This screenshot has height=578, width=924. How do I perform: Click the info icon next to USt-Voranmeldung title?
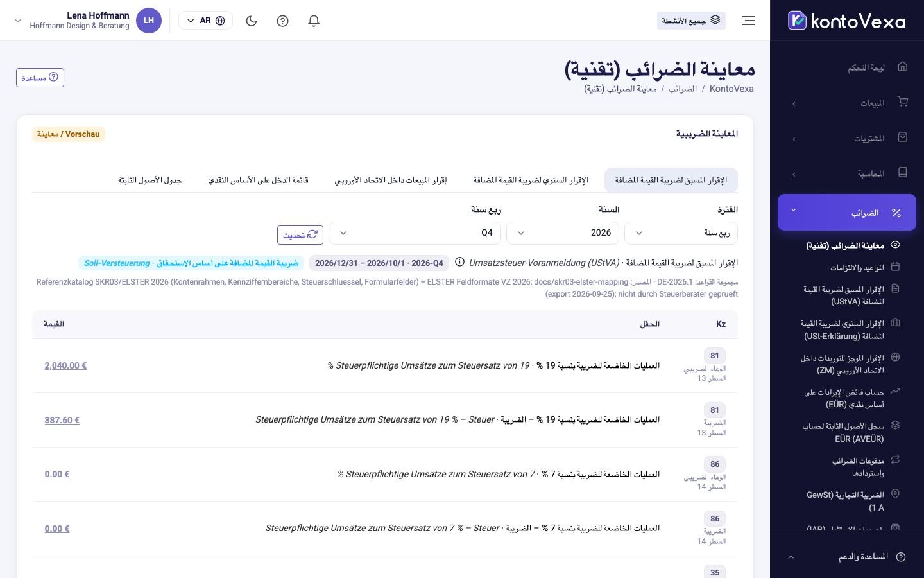tap(459, 262)
